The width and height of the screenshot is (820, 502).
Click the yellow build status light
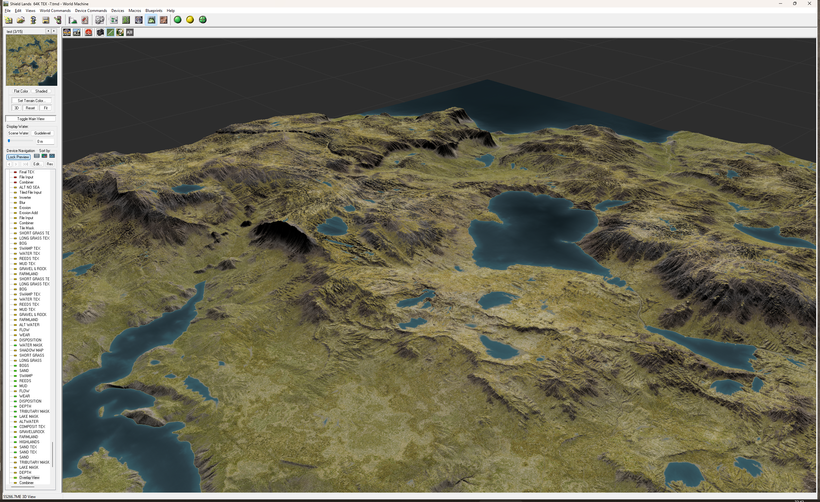tap(190, 20)
